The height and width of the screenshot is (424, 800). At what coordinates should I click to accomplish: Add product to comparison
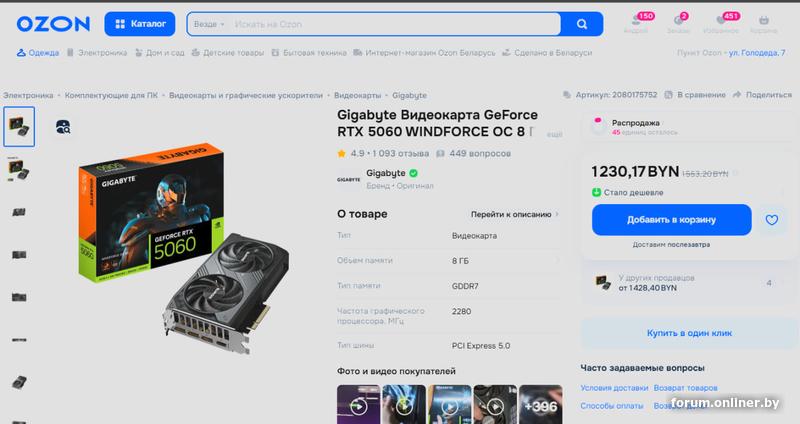coord(695,95)
